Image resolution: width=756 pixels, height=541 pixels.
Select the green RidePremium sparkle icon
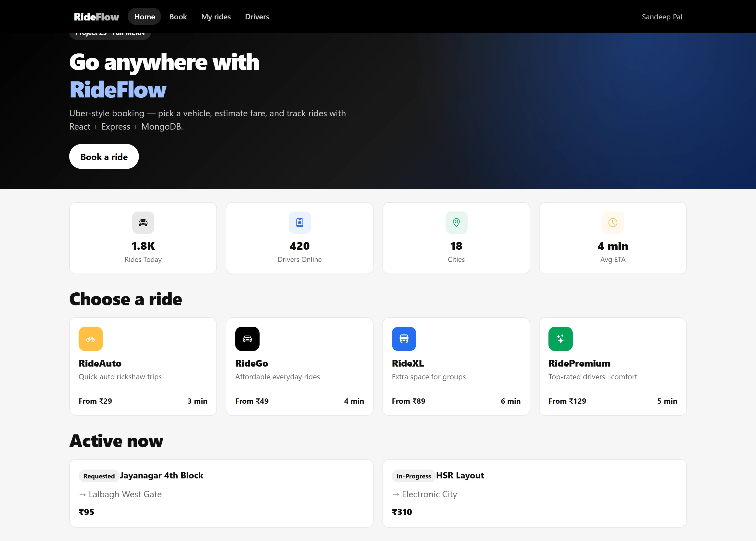[561, 339]
